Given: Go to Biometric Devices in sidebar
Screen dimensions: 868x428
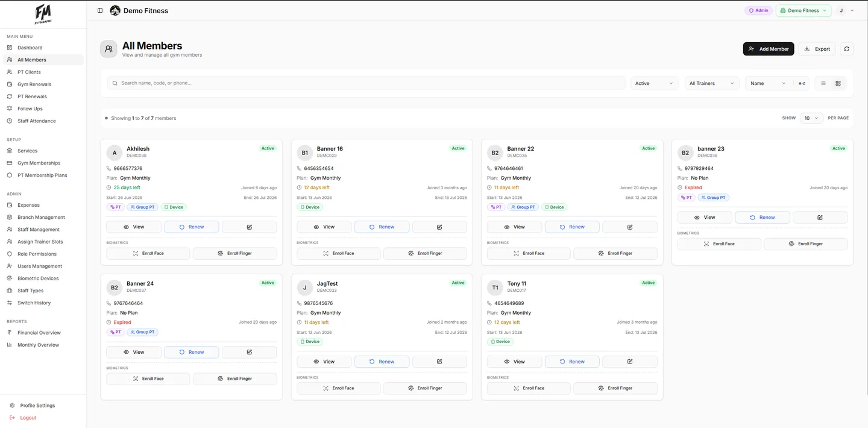Looking at the screenshot, I should (x=38, y=279).
